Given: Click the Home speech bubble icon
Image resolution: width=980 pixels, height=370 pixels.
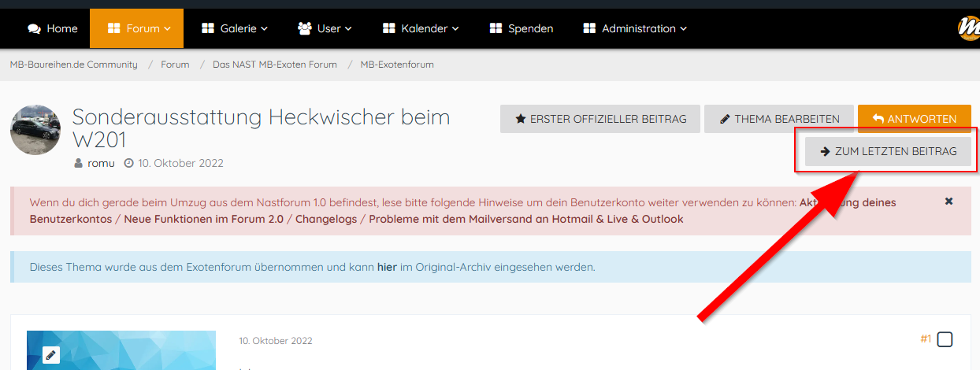Looking at the screenshot, I should 34,28.
